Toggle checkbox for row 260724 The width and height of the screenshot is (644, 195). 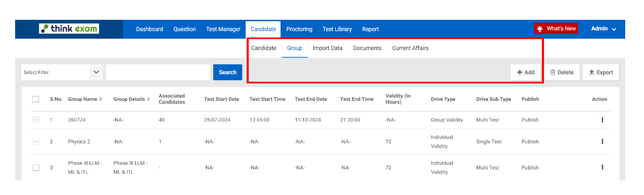(x=35, y=120)
